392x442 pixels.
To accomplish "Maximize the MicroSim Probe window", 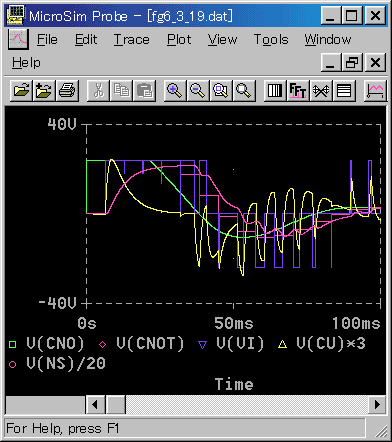I will [352, 16].
